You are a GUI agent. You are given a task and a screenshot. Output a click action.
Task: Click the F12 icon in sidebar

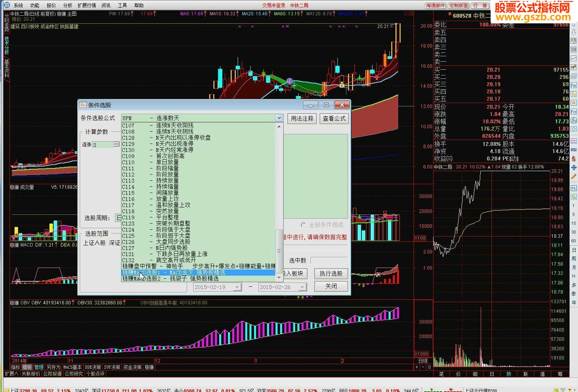[574, 111]
